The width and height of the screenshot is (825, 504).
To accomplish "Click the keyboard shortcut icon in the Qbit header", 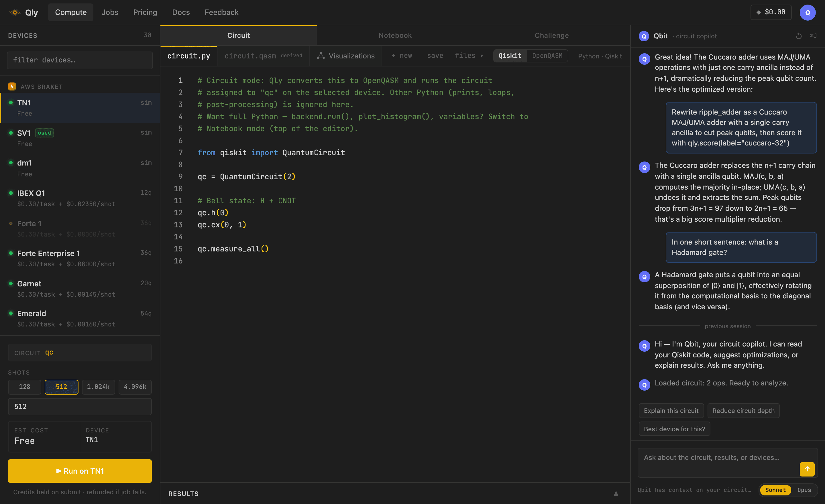I will [813, 36].
